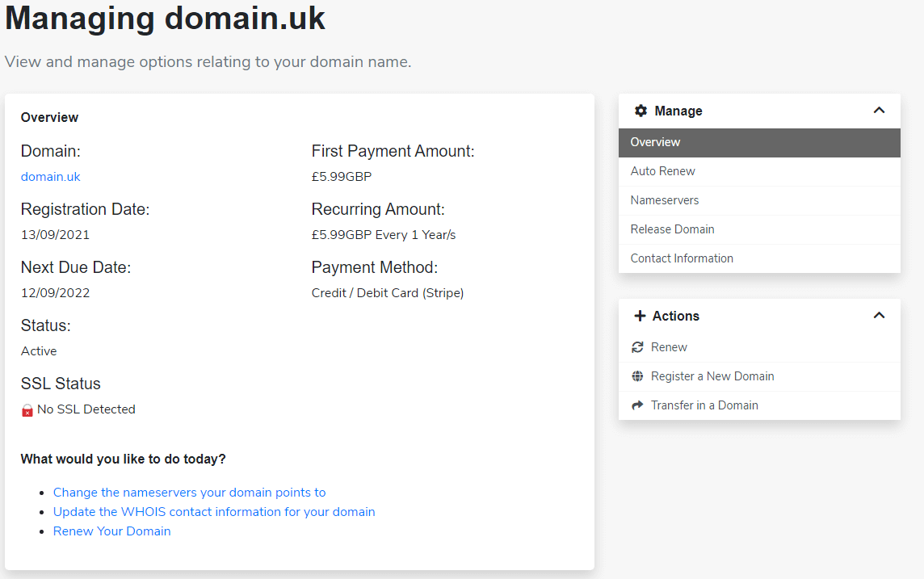Open Contact Information settings
The width and height of the screenshot is (924, 579).
click(x=682, y=258)
